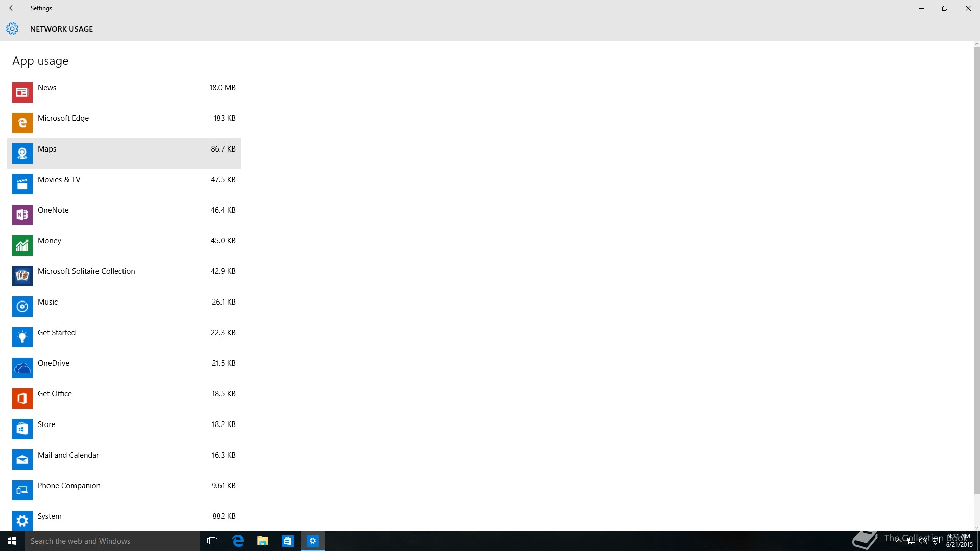This screenshot has height=551, width=980.
Task: Click the Get Started lightbulb icon
Action: pos(22,337)
